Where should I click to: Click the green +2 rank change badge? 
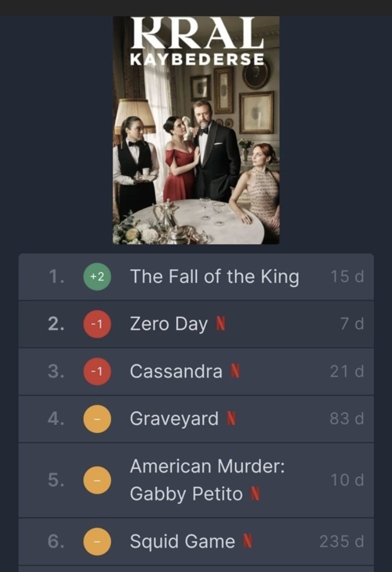click(97, 277)
